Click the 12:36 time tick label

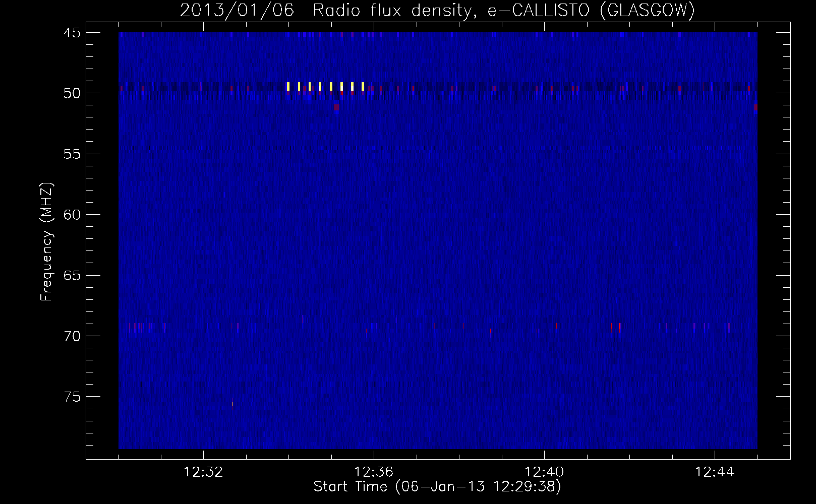tap(374, 472)
